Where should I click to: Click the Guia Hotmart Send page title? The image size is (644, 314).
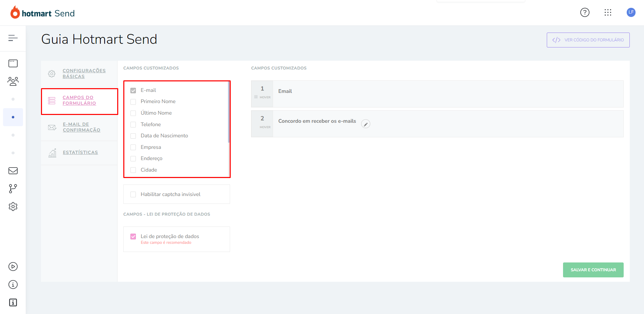pyautogui.click(x=99, y=39)
